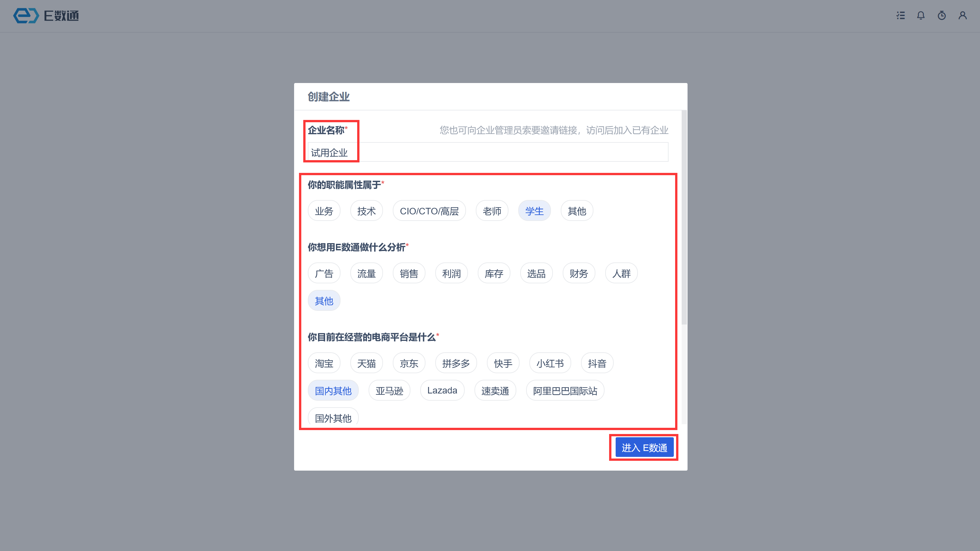Deselect the 其他 analysis tag
The height and width of the screenshot is (551, 980).
(324, 301)
